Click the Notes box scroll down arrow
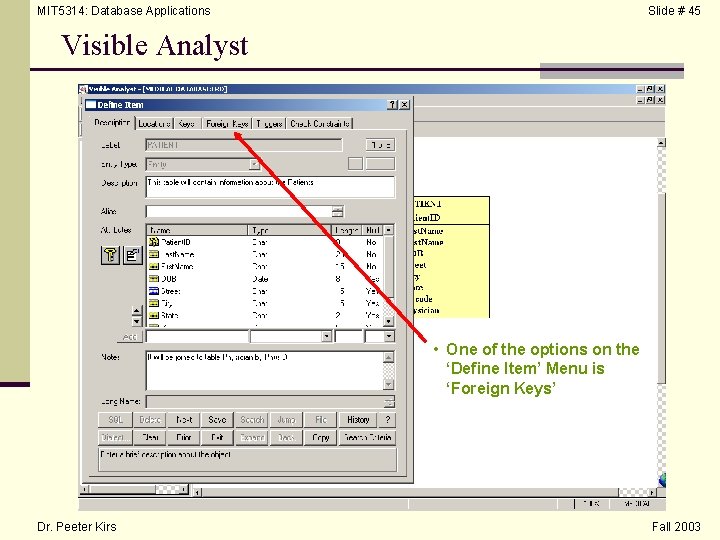Viewport: 720px width, 540px height. [388, 384]
